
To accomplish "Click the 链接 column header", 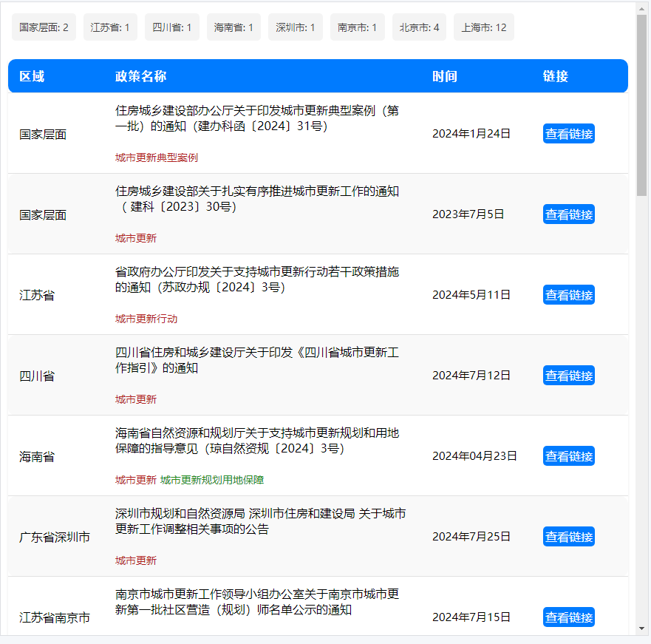I will [556, 76].
